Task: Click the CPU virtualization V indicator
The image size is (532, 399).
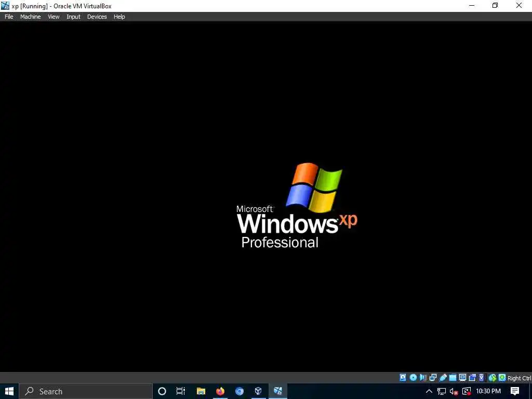Action: click(481, 377)
